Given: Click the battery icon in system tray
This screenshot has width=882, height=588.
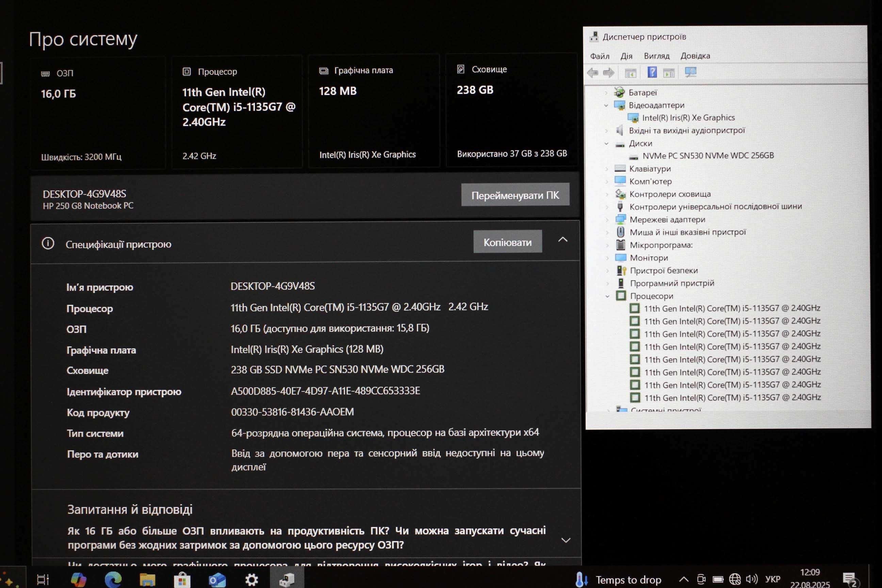Looking at the screenshot, I should [x=718, y=579].
